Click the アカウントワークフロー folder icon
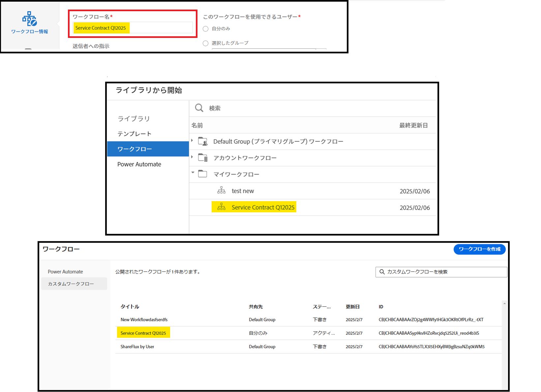The width and height of the screenshot is (541, 392). 203,158
